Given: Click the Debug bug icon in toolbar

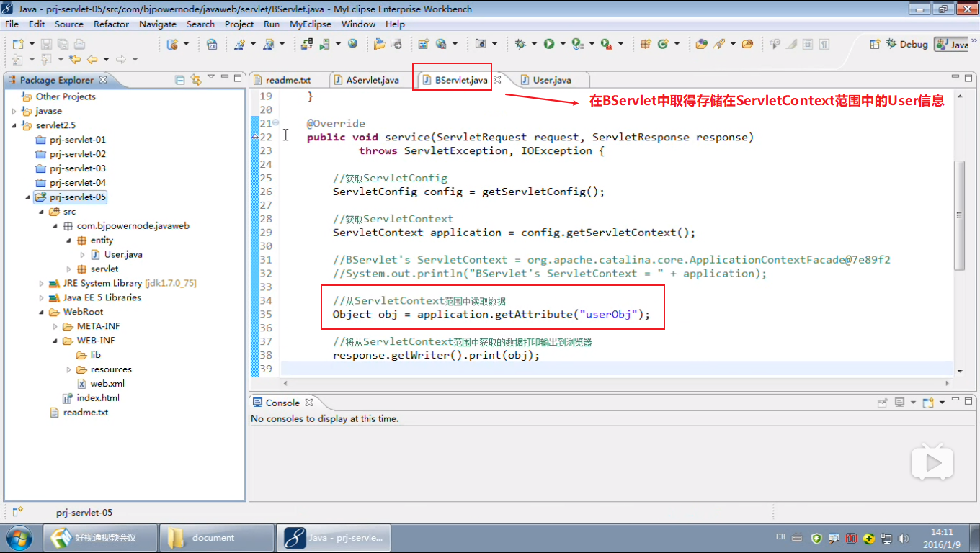Looking at the screenshot, I should (520, 44).
